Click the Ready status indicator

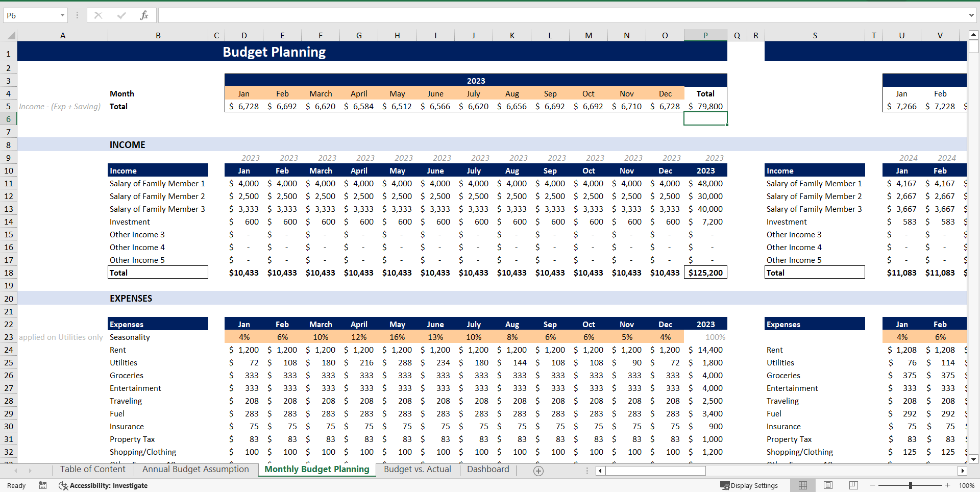16,485
